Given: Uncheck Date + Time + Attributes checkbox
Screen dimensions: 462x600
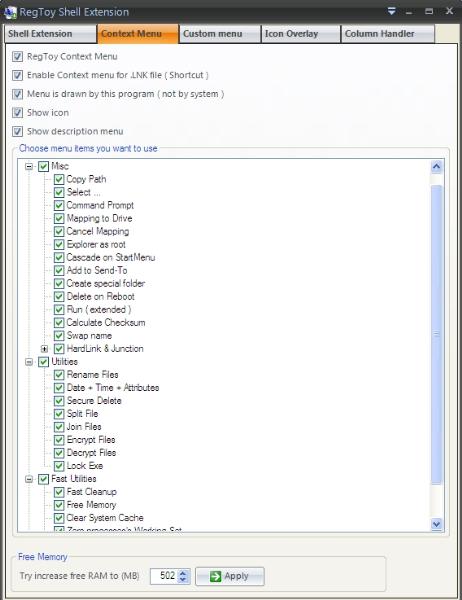Looking at the screenshot, I should point(59,388).
